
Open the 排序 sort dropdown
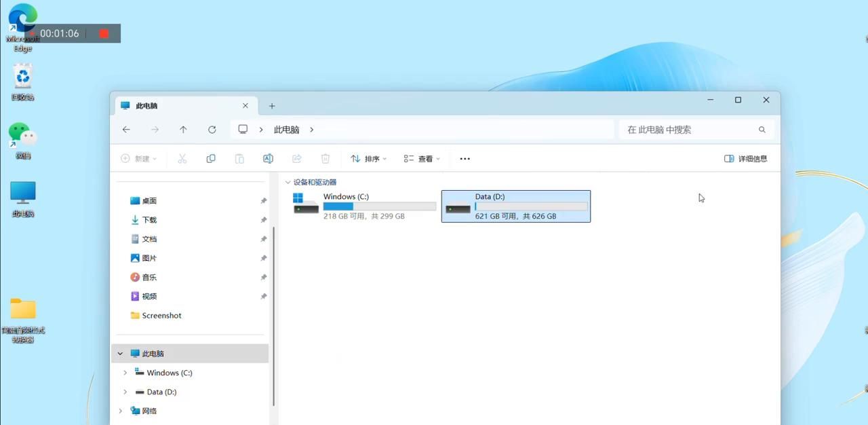[368, 159]
